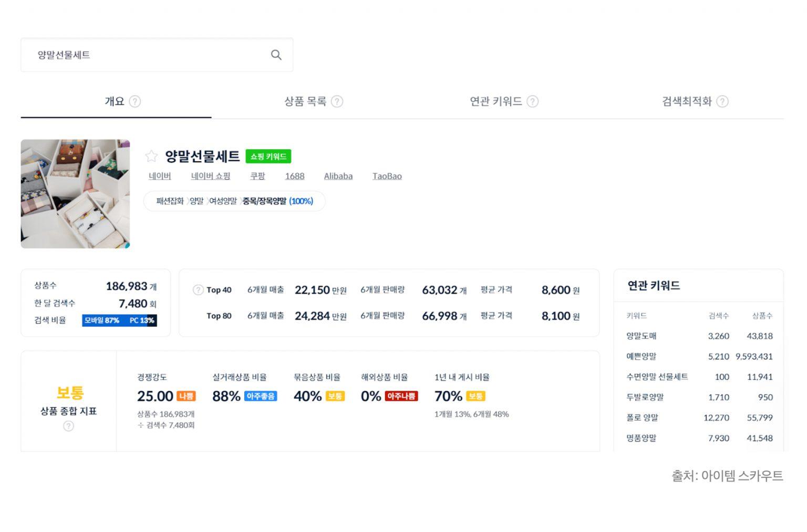Follow the 1688 link

tap(294, 176)
